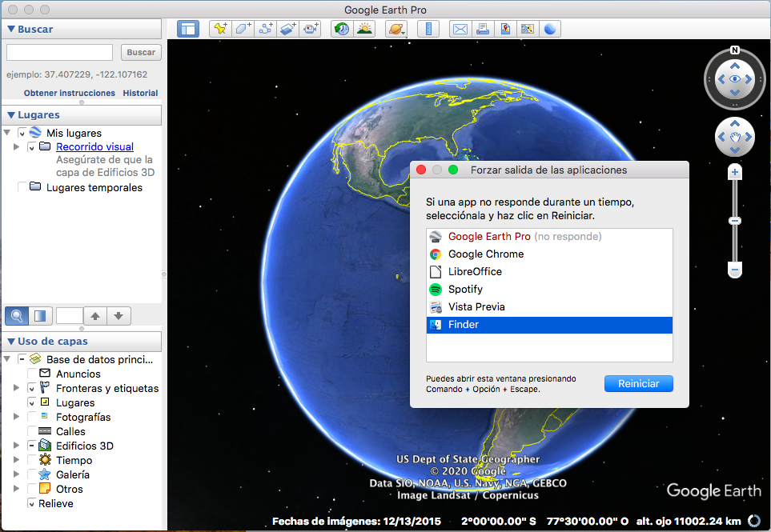Toggle the Lugares layer checkbox

(x=31, y=403)
